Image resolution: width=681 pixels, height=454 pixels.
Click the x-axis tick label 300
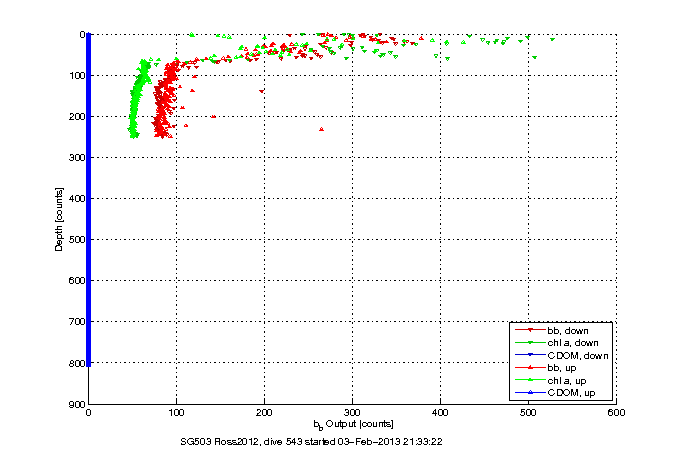[x=352, y=412]
